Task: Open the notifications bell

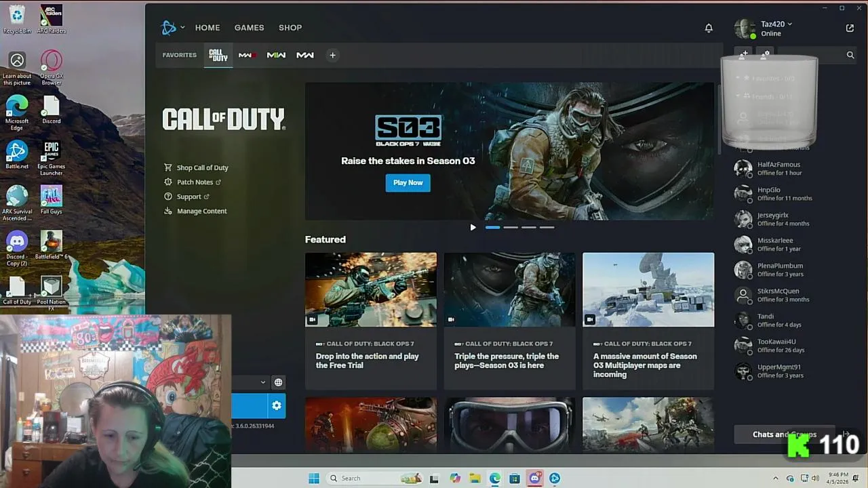Action: (709, 28)
